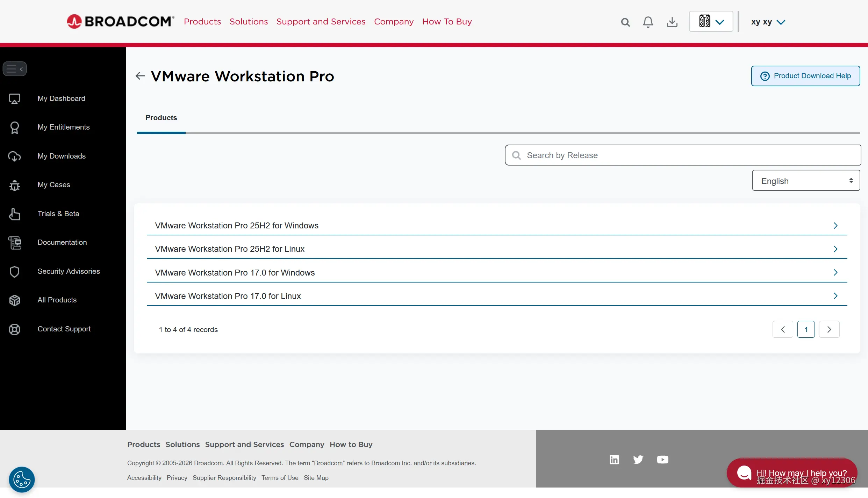Click the downloads tray icon in header

click(x=672, y=22)
